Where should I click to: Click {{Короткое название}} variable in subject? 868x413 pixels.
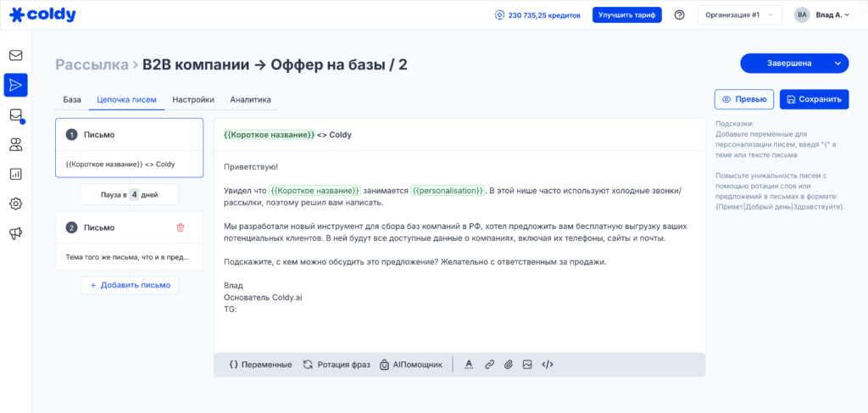tap(269, 135)
